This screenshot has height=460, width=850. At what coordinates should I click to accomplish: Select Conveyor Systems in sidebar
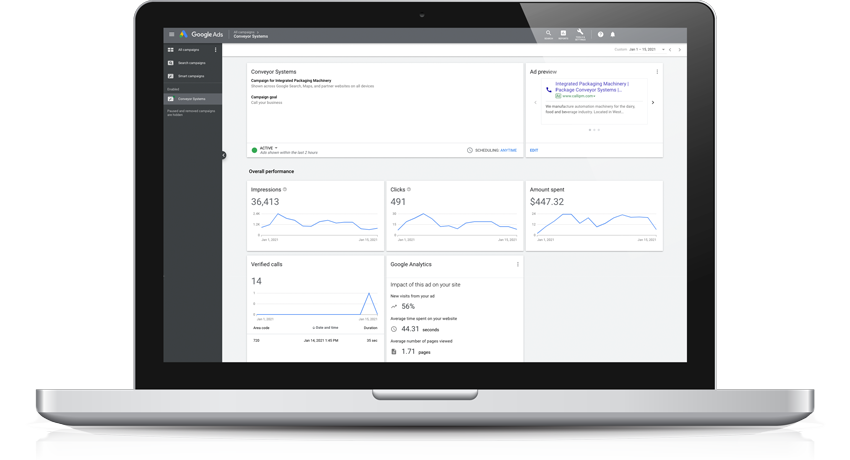point(191,99)
